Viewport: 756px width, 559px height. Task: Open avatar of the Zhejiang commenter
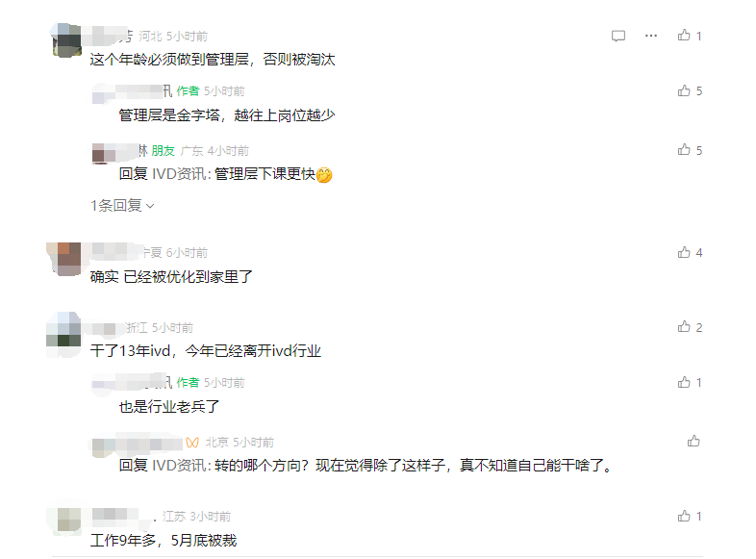[x=63, y=335]
